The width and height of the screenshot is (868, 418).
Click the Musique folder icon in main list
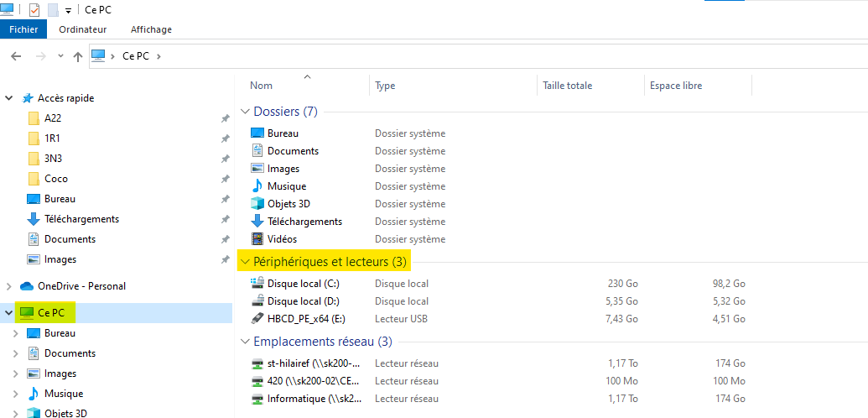(x=257, y=186)
